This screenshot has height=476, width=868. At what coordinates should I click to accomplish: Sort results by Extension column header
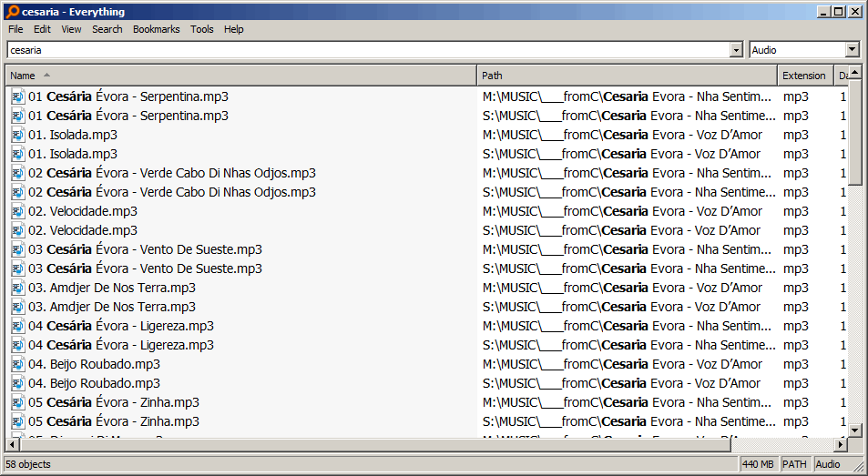(805, 76)
